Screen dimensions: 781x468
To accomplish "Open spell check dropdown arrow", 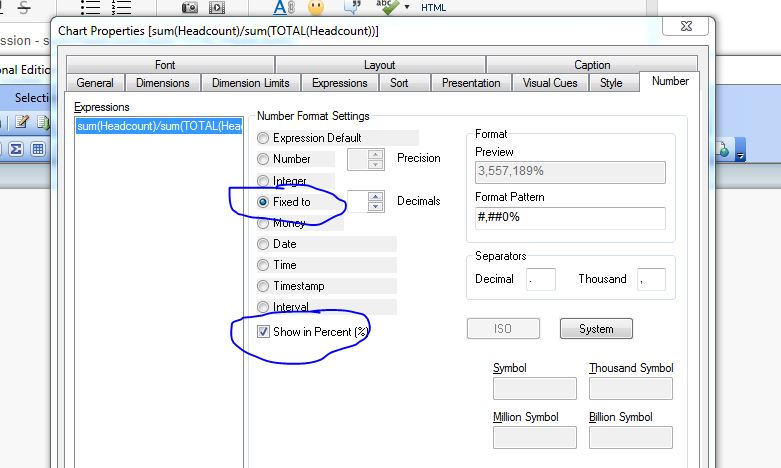I will tap(407, 7).
